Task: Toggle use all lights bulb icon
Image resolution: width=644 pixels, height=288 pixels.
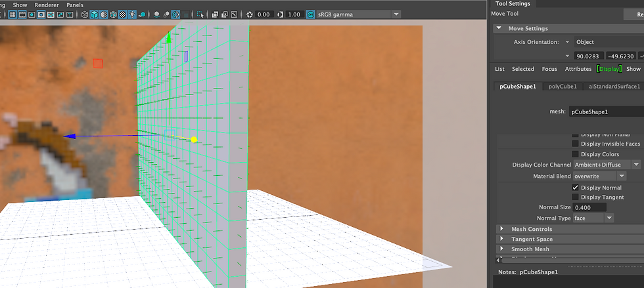Action: click(132, 14)
